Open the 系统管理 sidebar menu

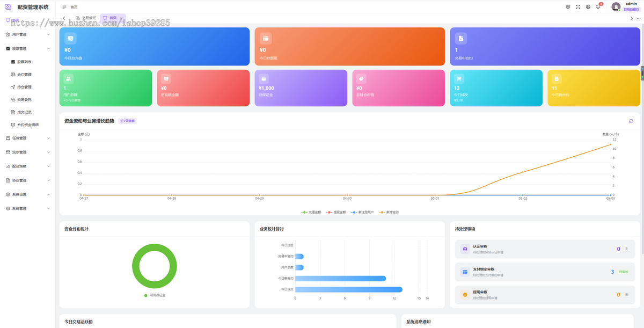click(28, 208)
